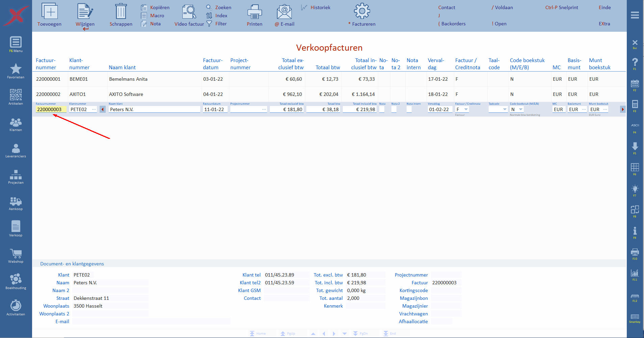Click the Voldaan link

(x=502, y=7)
